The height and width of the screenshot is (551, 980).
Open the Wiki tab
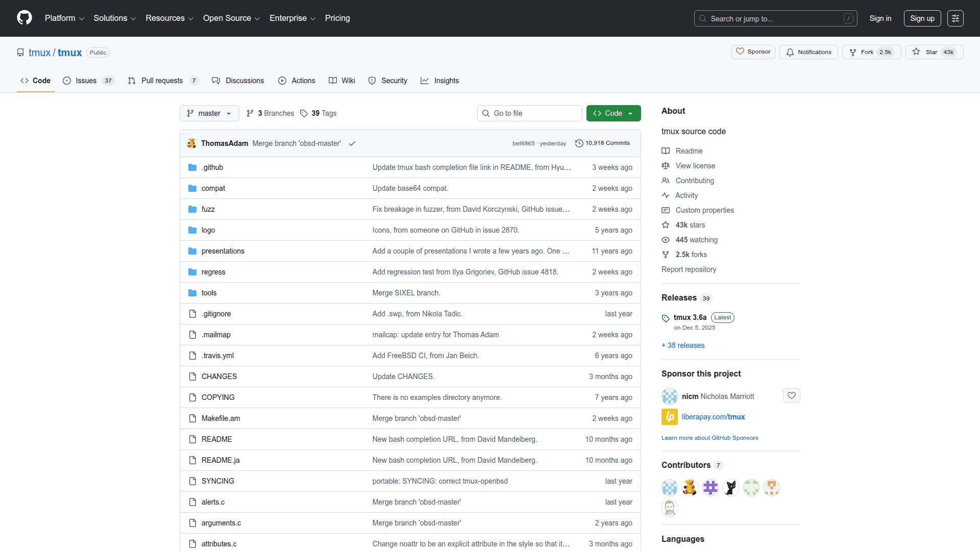pyautogui.click(x=342, y=81)
